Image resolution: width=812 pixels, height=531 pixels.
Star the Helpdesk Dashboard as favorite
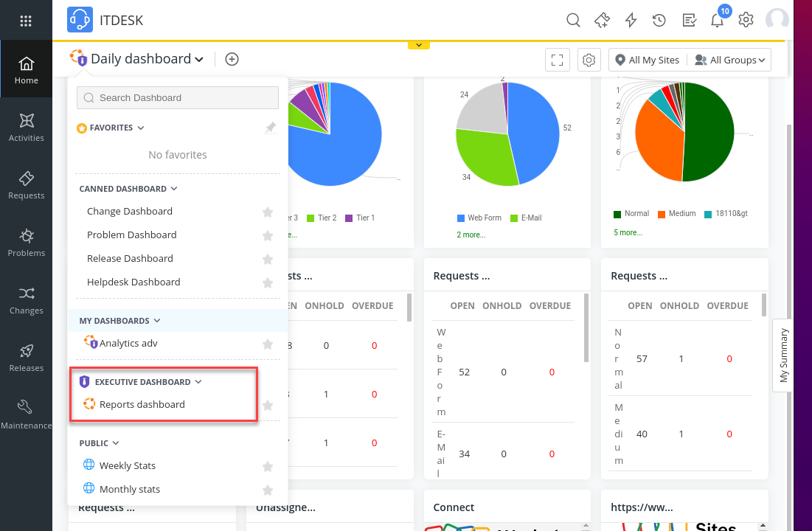coord(267,282)
